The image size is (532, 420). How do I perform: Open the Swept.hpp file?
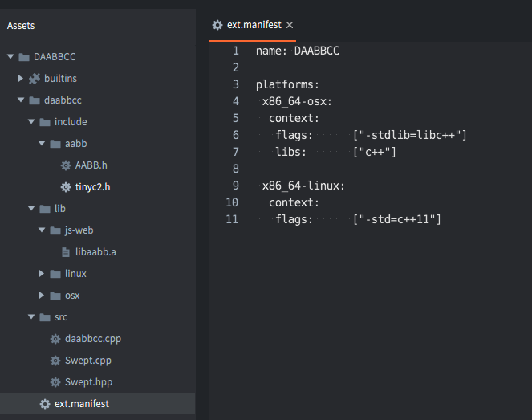point(88,382)
